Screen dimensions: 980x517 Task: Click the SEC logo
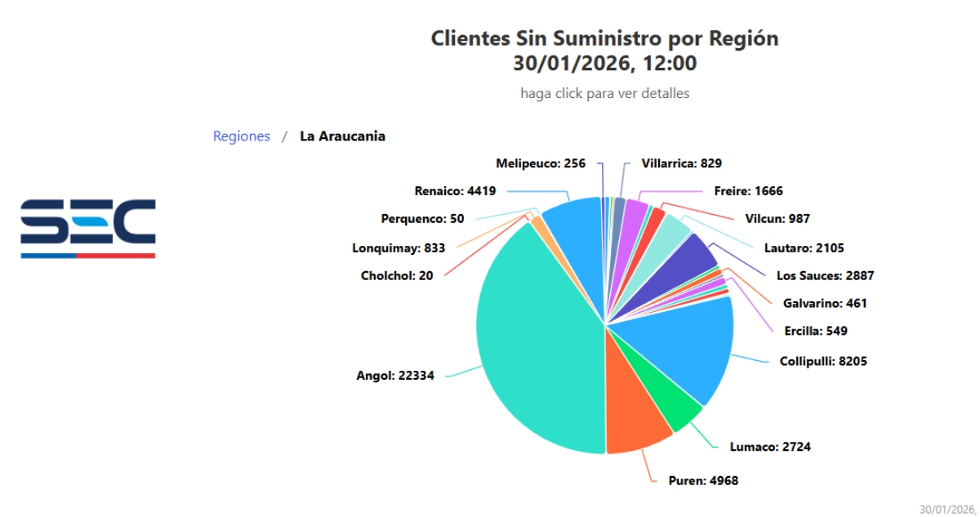pos(88,228)
